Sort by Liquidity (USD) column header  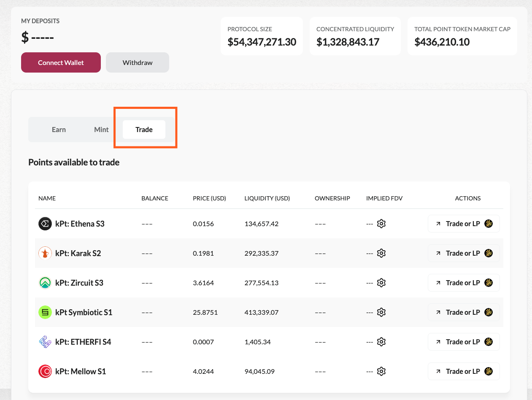tap(267, 198)
